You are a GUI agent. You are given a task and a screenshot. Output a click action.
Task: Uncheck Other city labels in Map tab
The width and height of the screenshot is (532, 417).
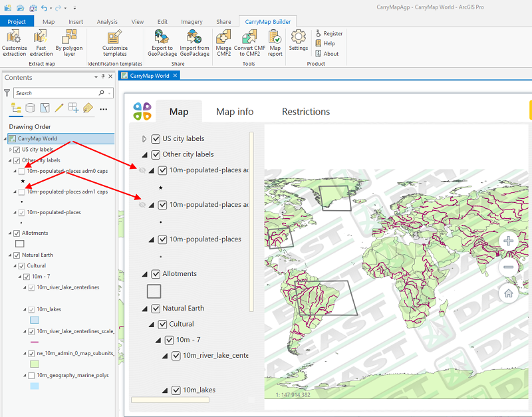(156, 155)
